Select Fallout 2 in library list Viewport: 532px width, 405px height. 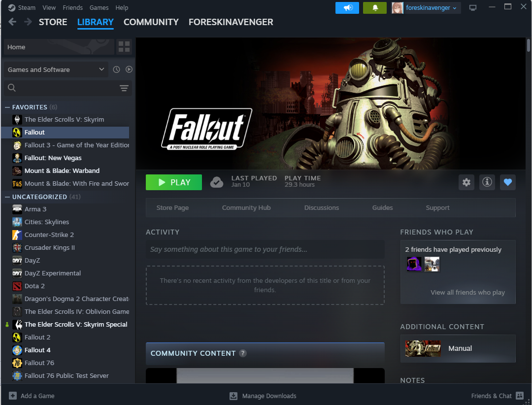tap(65, 337)
